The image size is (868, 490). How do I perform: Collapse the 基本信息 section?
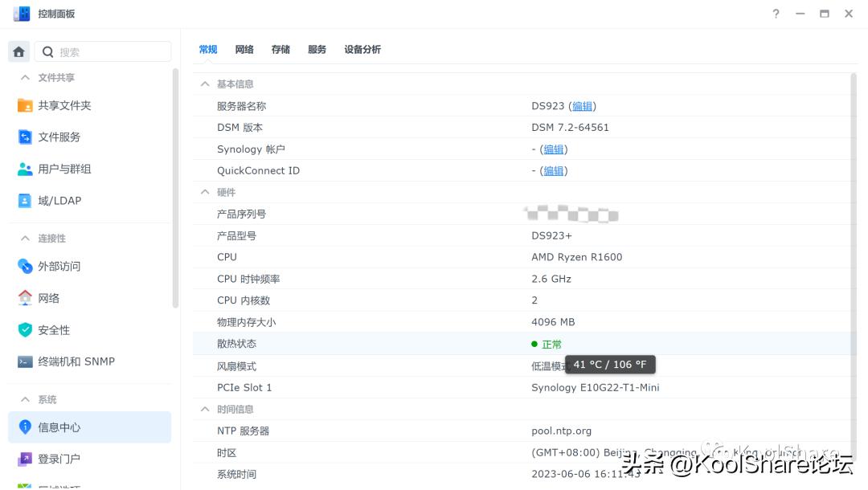point(205,84)
